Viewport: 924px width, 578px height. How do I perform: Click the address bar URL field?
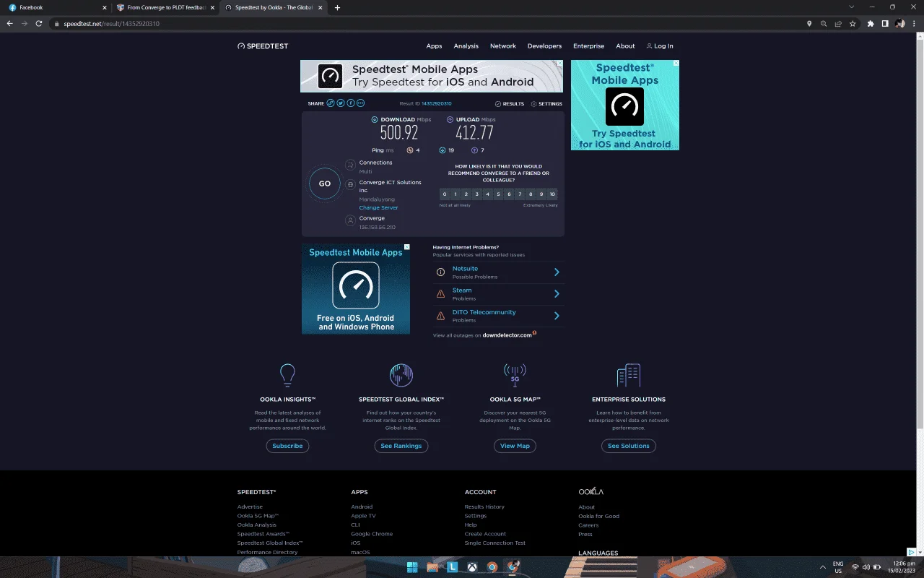pos(426,23)
